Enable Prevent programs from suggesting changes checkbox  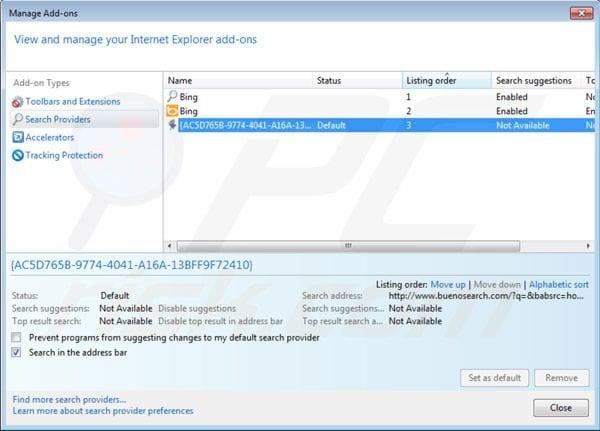(x=16, y=337)
